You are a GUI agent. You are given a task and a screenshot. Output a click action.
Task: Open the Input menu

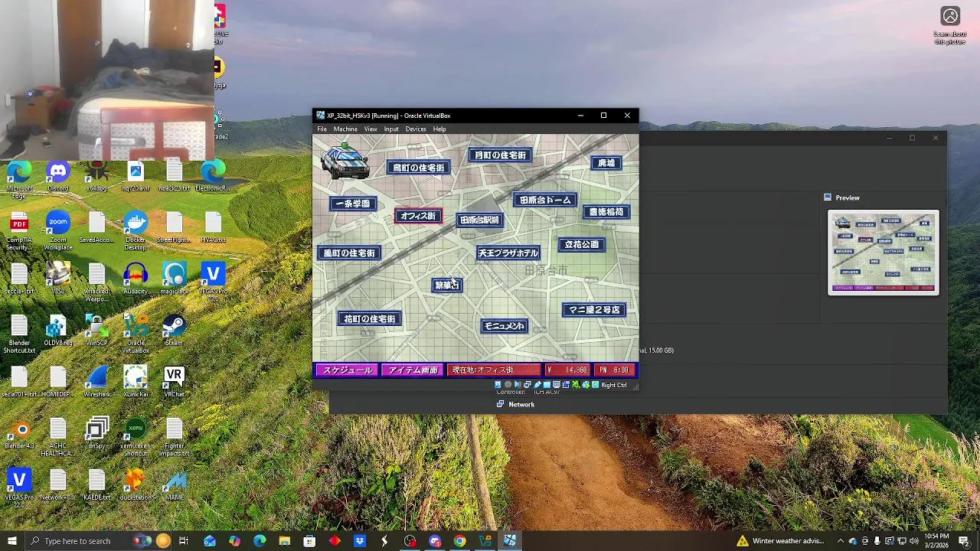(391, 129)
